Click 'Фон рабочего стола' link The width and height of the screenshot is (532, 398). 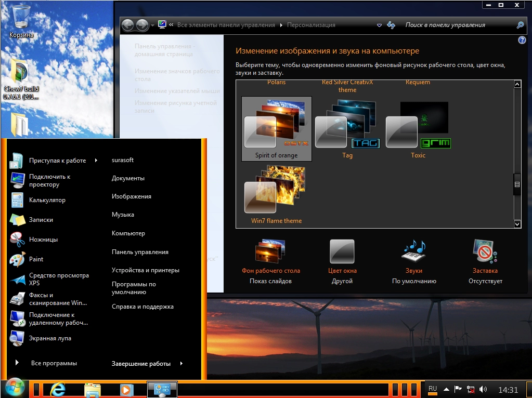point(270,271)
